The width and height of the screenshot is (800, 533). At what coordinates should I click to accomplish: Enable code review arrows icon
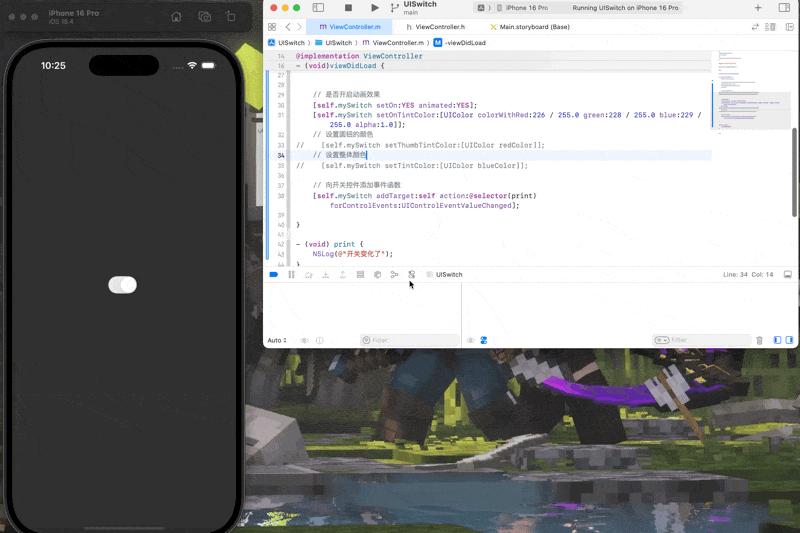[x=755, y=27]
